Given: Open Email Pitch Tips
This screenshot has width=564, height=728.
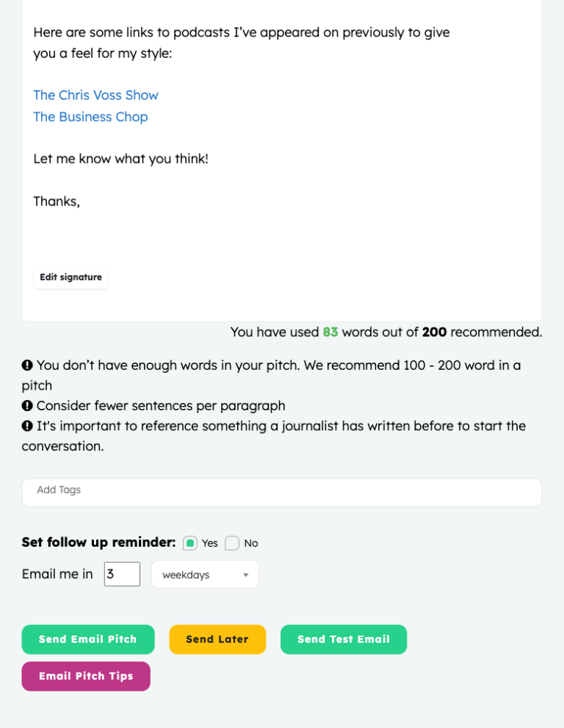Looking at the screenshot, I should pyautogui.click(x=86, y=676).
